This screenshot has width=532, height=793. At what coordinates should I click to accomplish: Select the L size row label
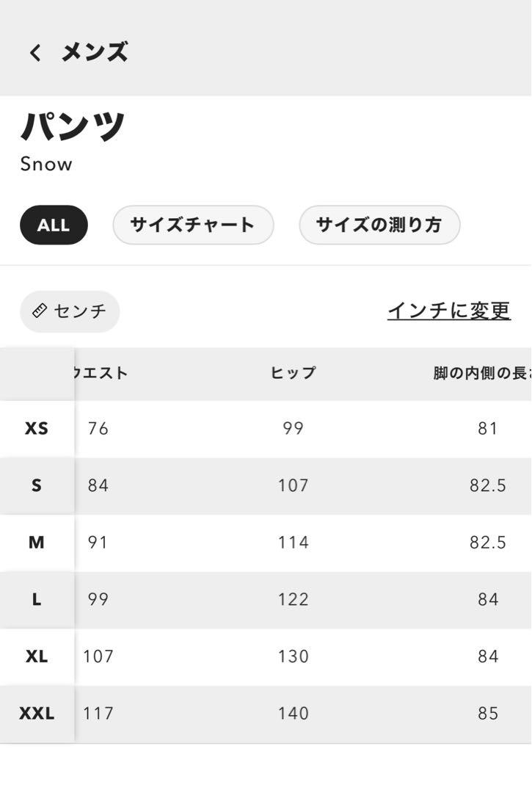[37, 600]
